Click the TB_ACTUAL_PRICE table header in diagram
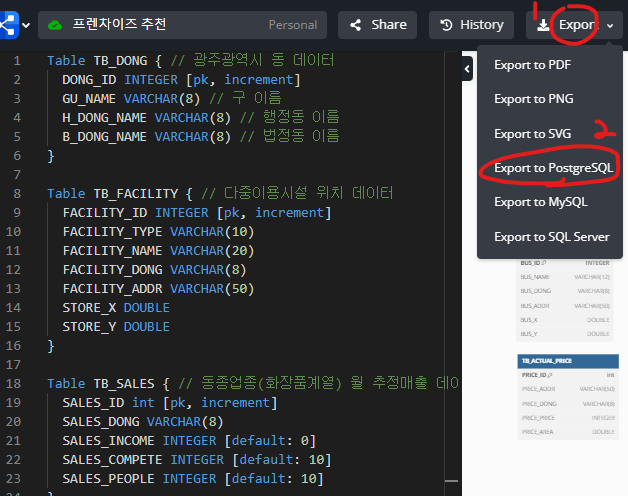The width and height of the screenshot is (628, 496). click(568, 361)
